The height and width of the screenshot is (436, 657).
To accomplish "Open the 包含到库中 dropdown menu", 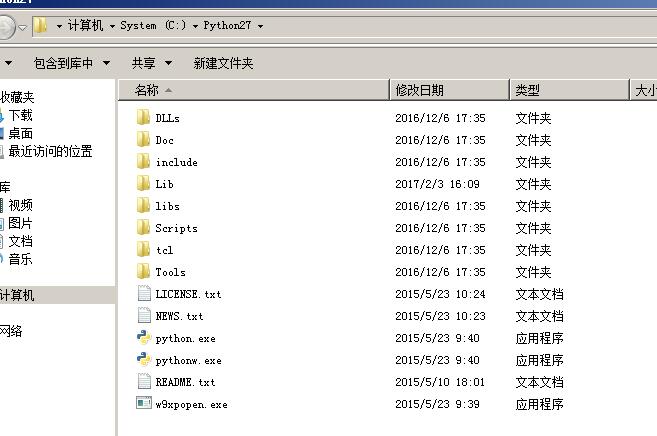I will (72, 63).
